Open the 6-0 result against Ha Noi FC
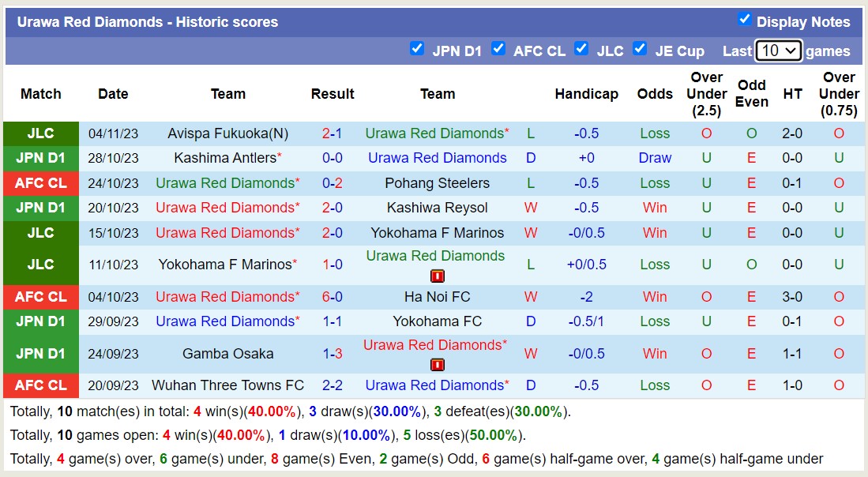The image size is (868, 477). coord(333,297)
